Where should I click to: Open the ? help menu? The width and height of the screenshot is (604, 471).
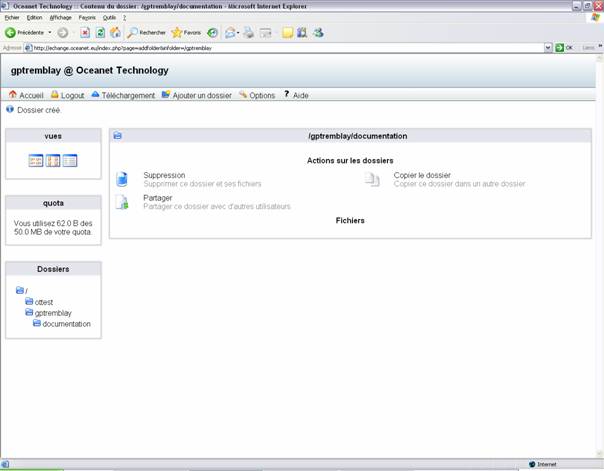[x=124, y=18]
